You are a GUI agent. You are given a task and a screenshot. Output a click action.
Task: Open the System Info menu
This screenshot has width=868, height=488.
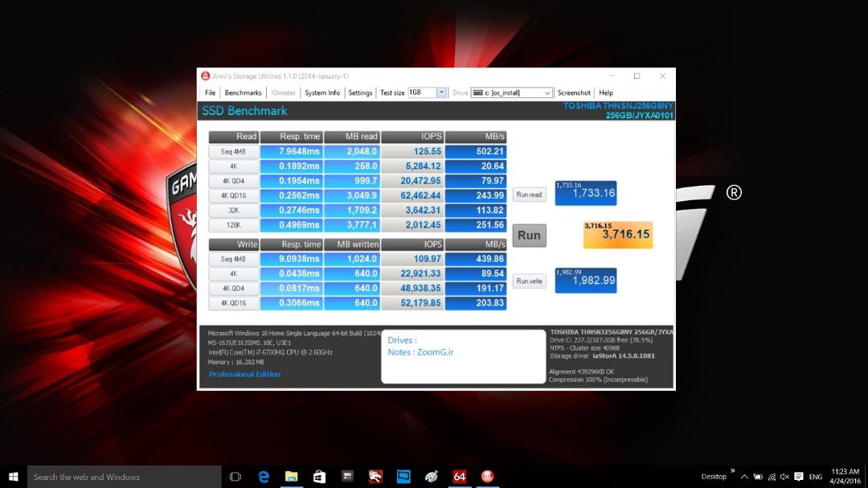(322, 92)
